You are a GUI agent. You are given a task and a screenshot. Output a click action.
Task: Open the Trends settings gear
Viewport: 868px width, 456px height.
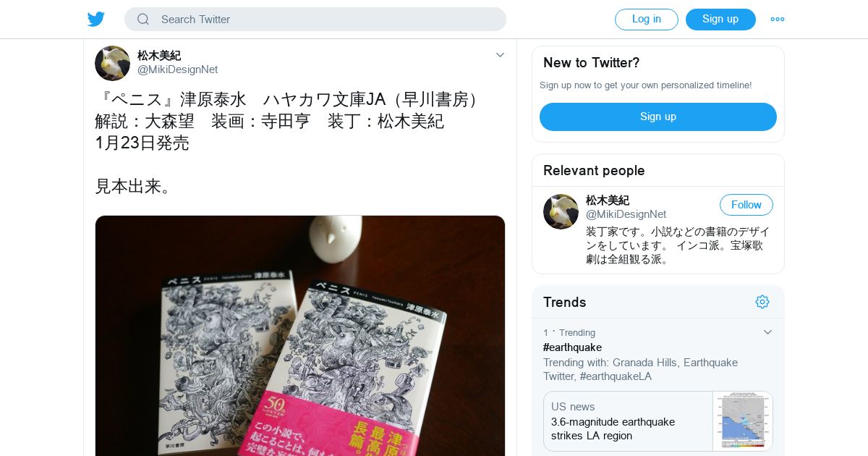click(762, 302)
